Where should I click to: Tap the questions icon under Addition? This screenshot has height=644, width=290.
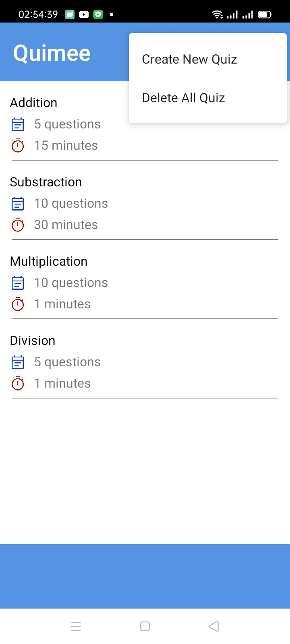pos(18,124)
